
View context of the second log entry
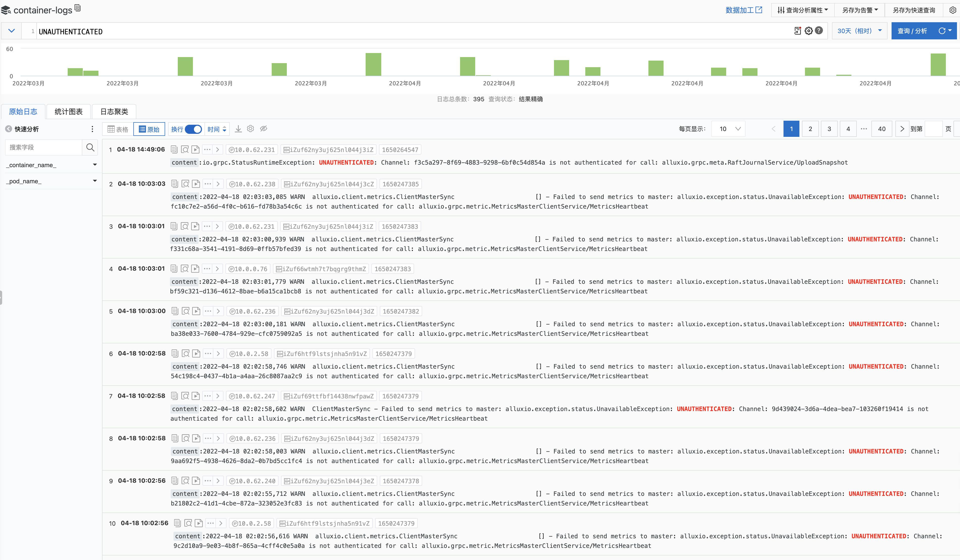point(185,184)
